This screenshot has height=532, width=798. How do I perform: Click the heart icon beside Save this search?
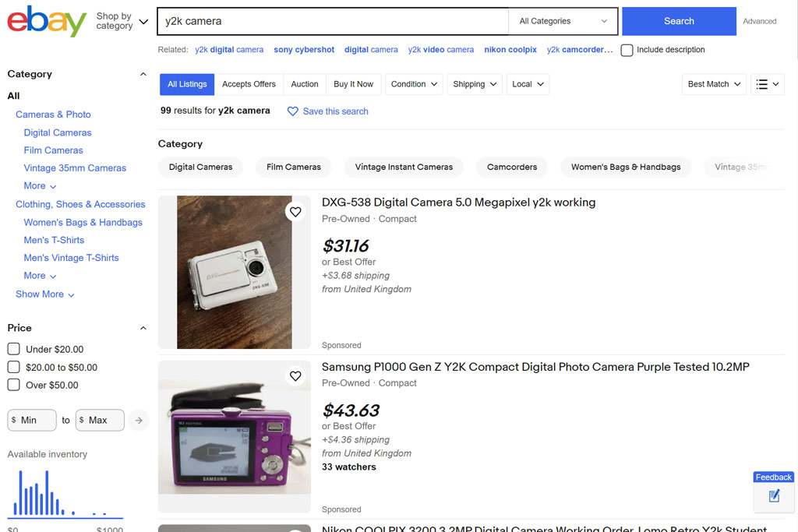pyautogui.click(x=293, y=111)
